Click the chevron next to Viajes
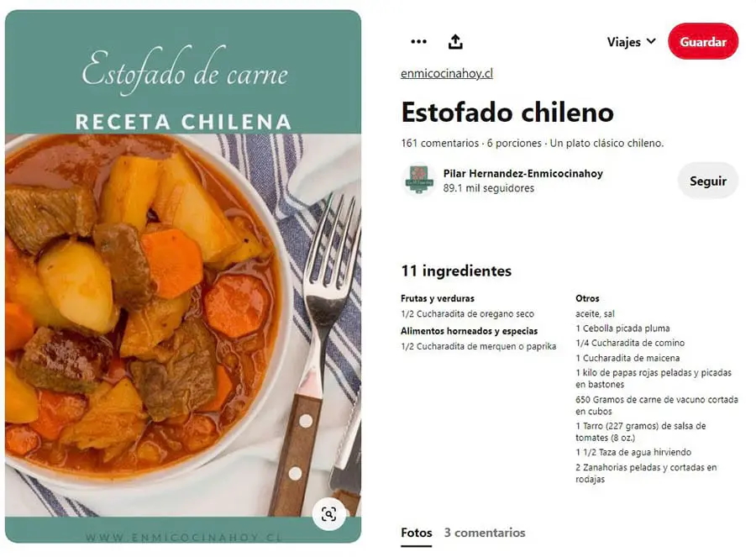Image resolution: width=756 pixels, height=557 pixels. point(651,41)
